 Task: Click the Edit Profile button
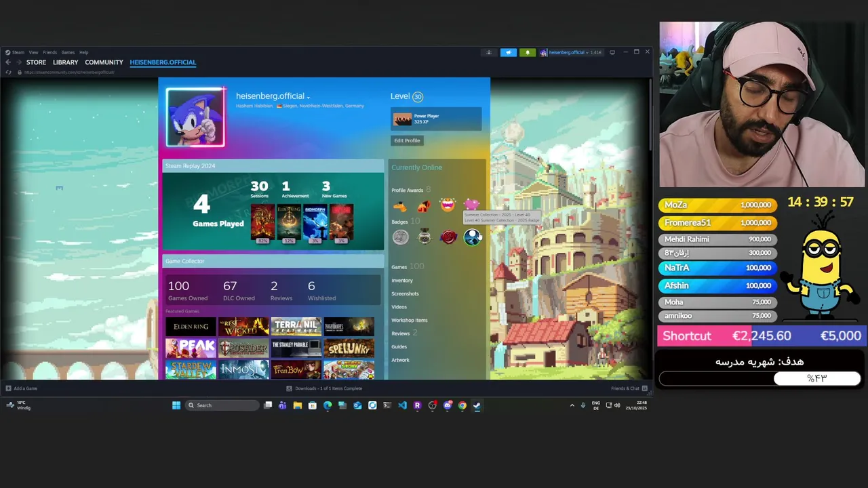(x=407, y=140)
